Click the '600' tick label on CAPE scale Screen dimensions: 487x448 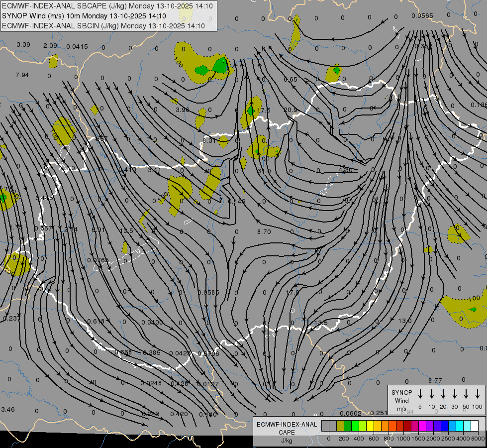374,439
